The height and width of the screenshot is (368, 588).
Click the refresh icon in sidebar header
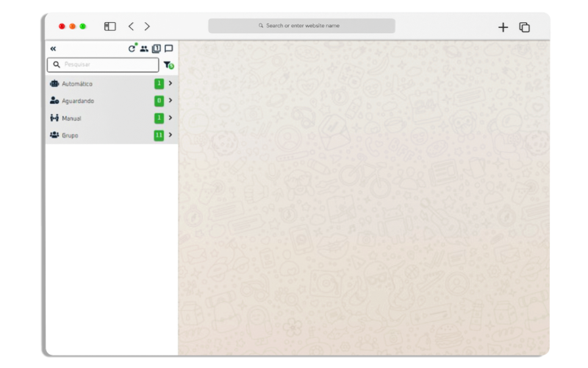pyautogui.click(x=132, y=49)
